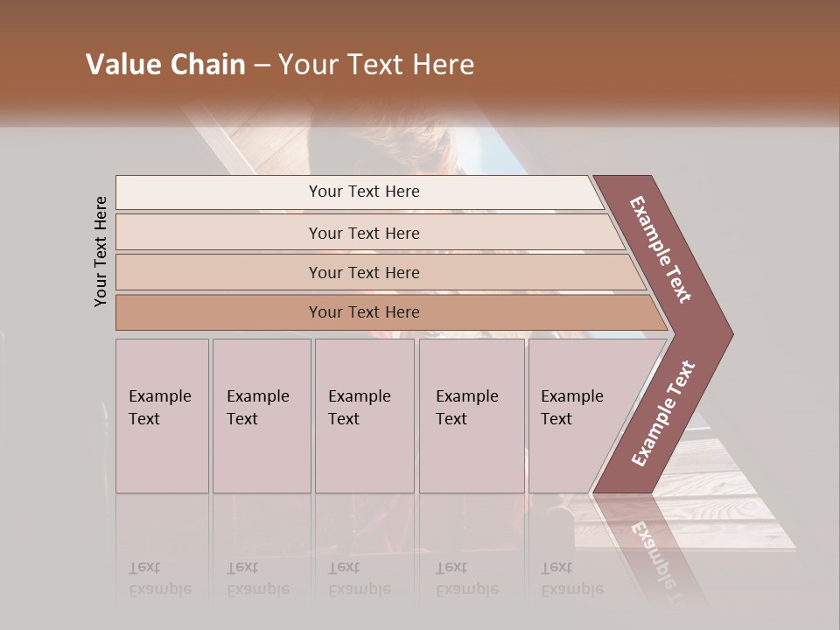Click the vertical "Your Text Here" side label
840x630 pixels.
101,251
